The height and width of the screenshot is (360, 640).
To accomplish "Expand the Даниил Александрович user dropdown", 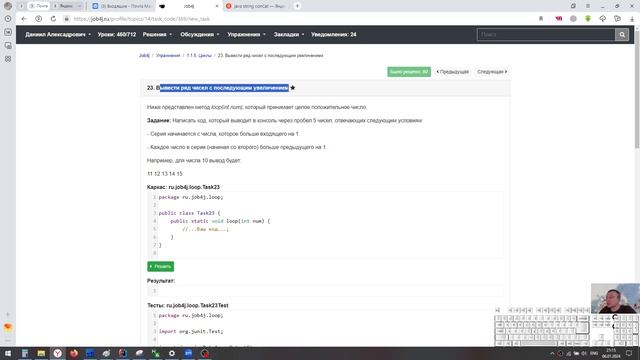I will point(58,35).
